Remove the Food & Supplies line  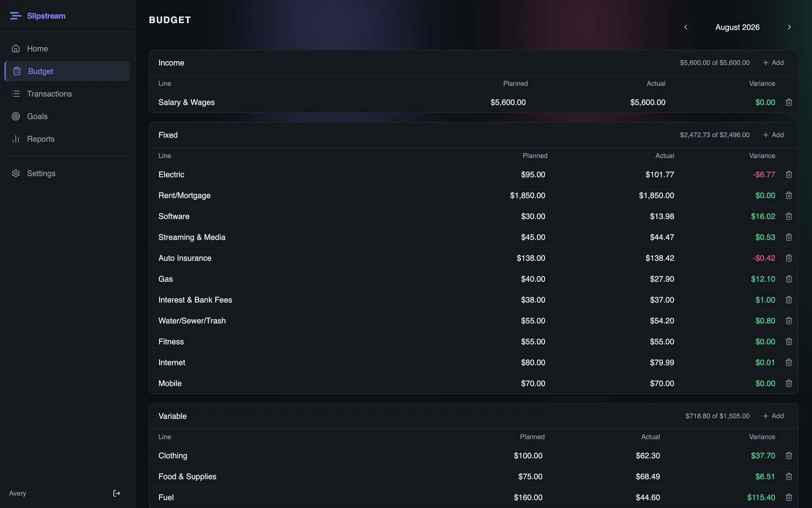[x=789, y=476]
